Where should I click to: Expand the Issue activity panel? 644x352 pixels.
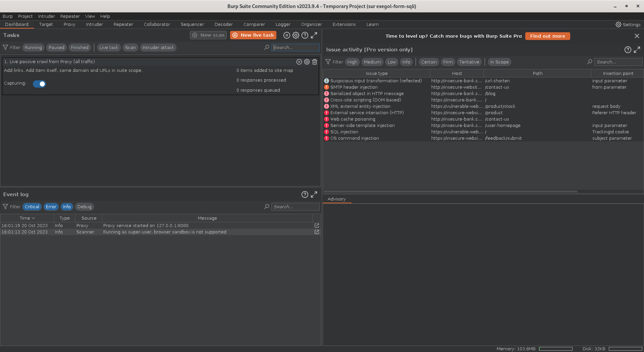637,50
